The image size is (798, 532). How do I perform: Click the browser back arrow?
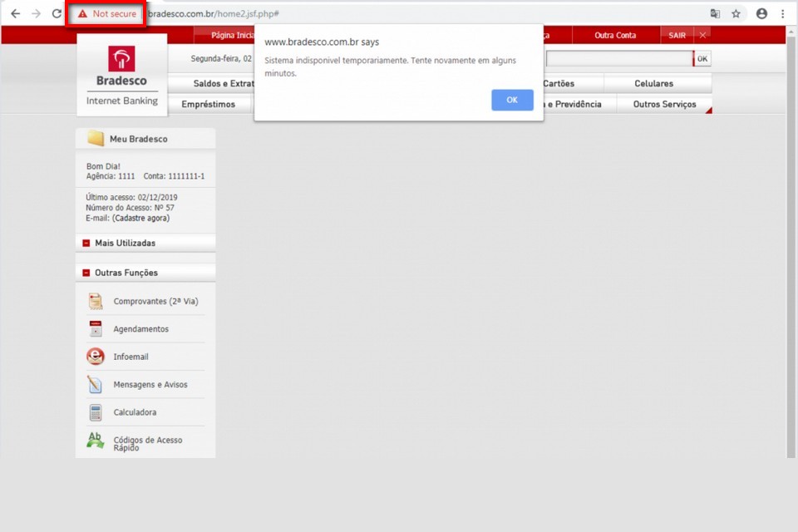point(16,14)
